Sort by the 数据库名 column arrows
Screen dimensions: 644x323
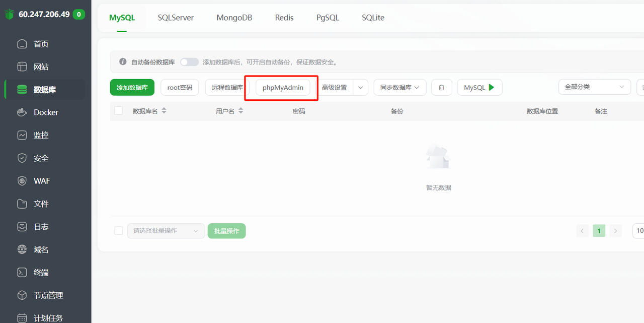tap(164, 111)
